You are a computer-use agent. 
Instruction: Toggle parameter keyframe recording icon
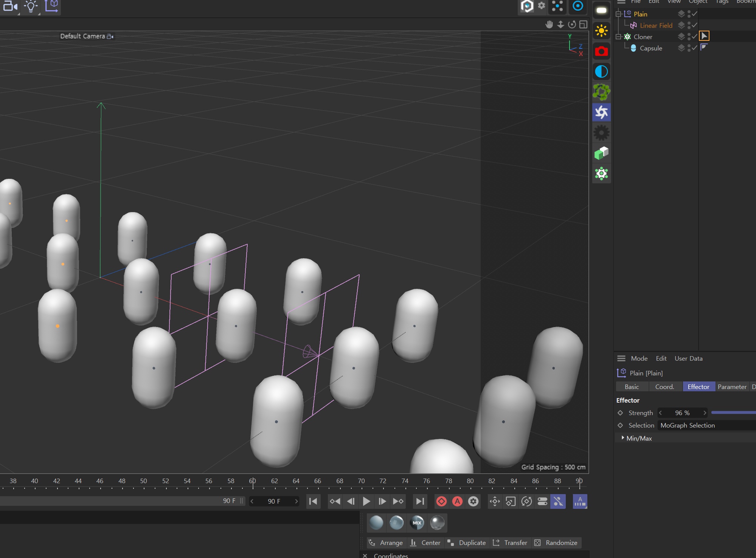click(542, 501)
